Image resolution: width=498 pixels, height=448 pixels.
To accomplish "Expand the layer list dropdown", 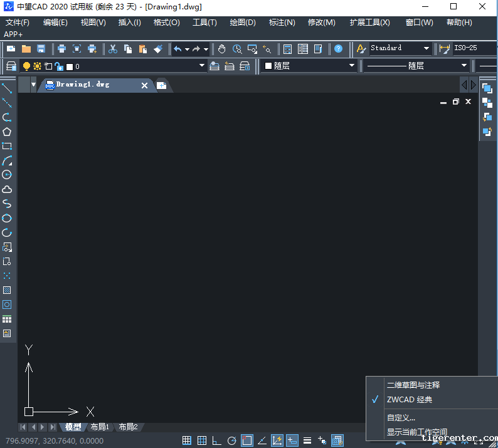I will click(x=202, y=66).
